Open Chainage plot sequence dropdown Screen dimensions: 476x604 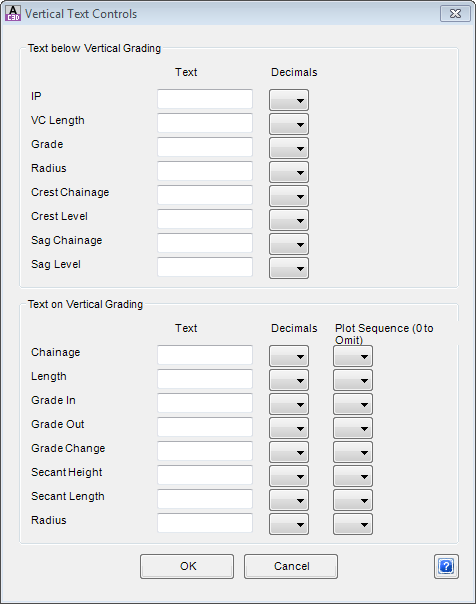pyautogui.click(x=353, y=356)
